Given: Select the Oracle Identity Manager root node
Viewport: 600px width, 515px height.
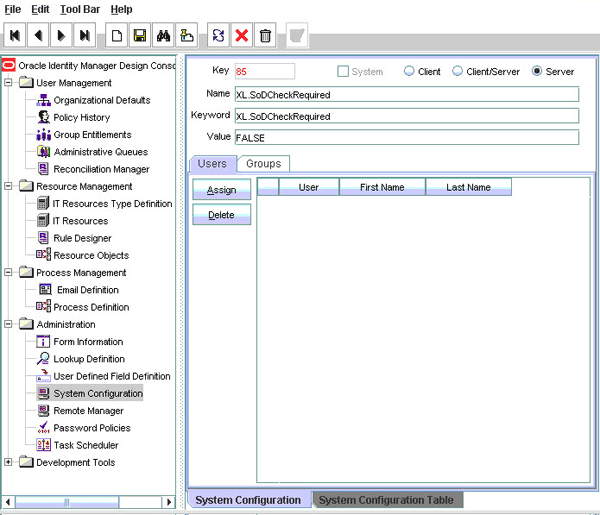Looking at the screenshot, I should point(97,65).
